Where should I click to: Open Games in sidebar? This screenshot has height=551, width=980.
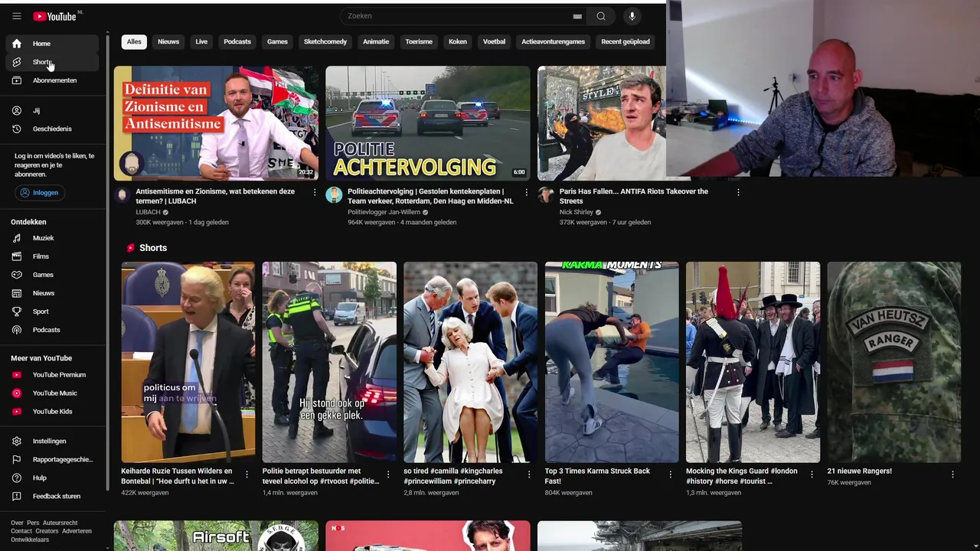click(52, 275)
